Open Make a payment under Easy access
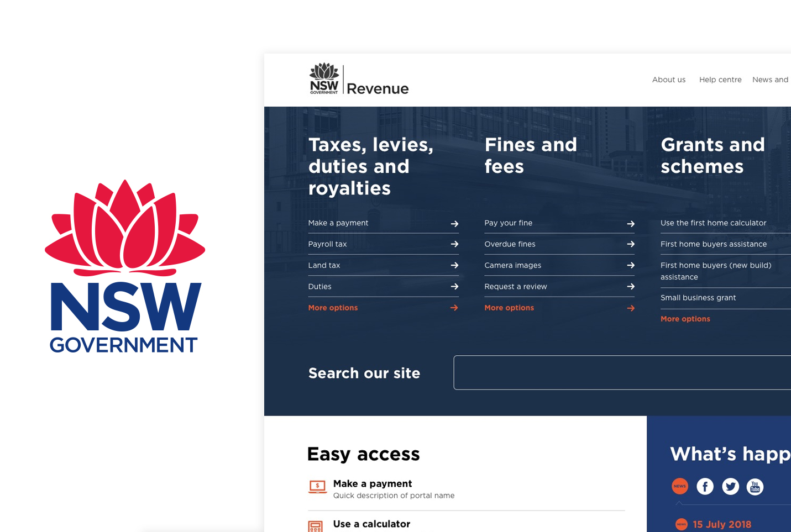Screen dimensions: 791x532 tap(373, 484)
